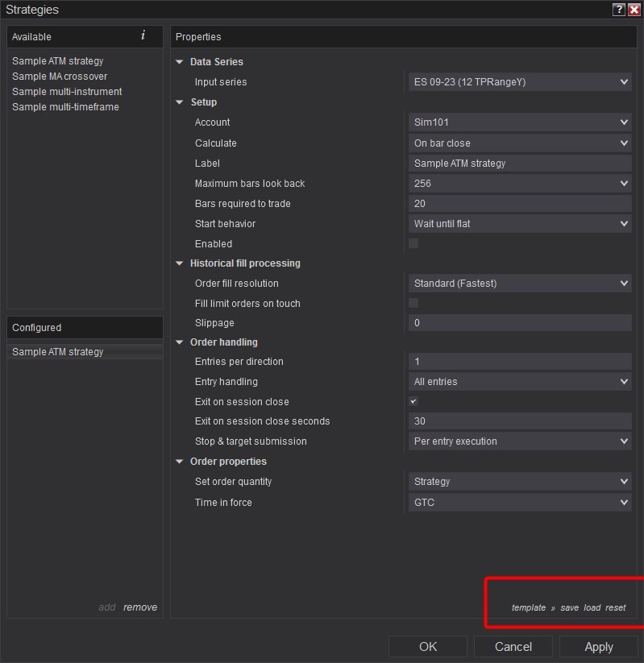Open the Time in force dropdown

(x=520, y=502)
